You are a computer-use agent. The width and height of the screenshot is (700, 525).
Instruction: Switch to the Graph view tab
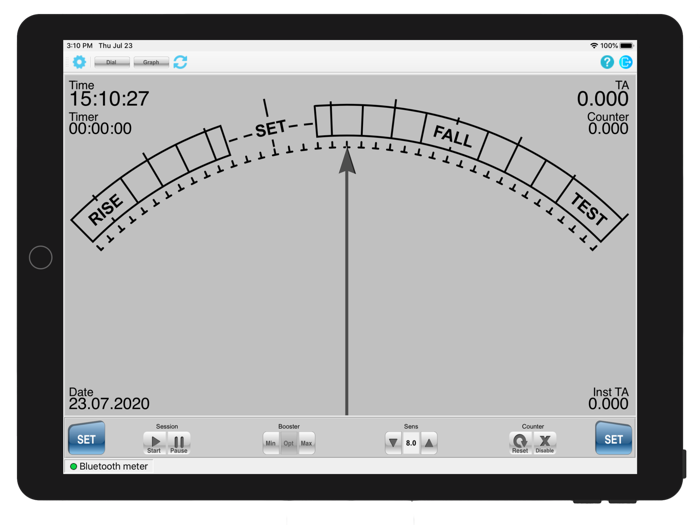click(x=151, y=62)
